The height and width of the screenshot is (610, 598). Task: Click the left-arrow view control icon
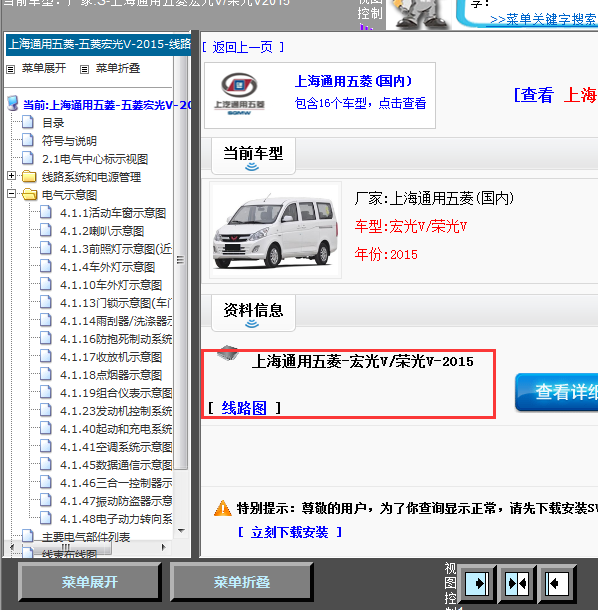[x=557, y=583]
